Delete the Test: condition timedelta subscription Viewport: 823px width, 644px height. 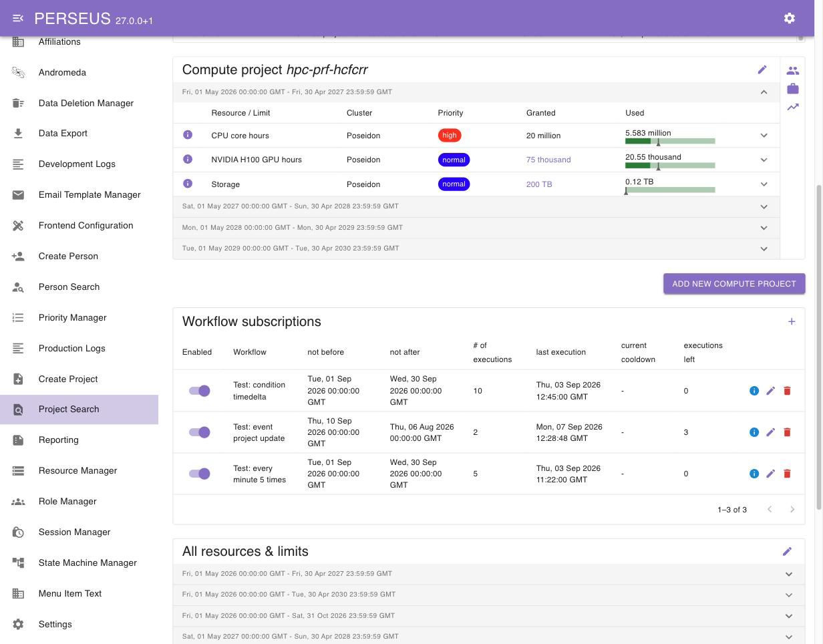[787, 391]
